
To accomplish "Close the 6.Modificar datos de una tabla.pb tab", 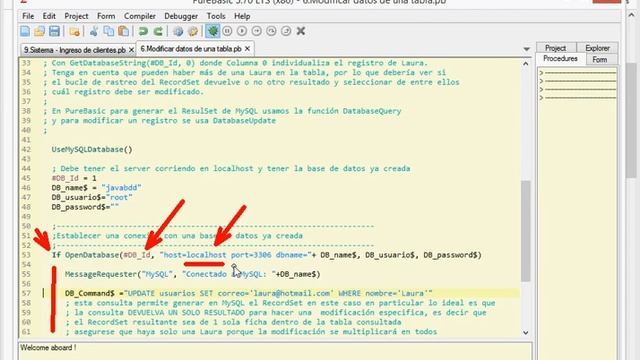I will 247,49.
